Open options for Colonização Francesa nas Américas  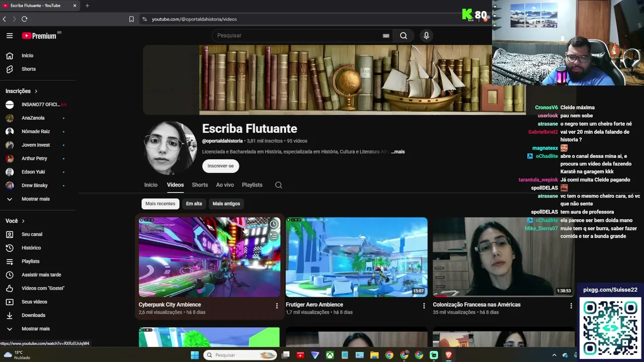pos(571,306)
